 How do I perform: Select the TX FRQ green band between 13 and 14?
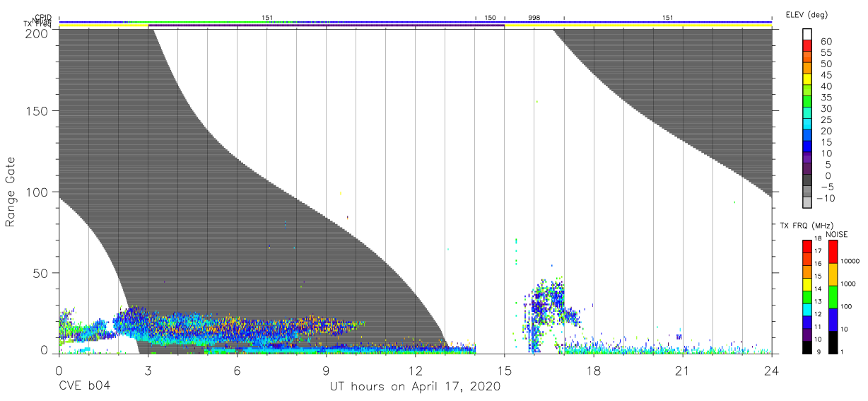coord(807,296)
